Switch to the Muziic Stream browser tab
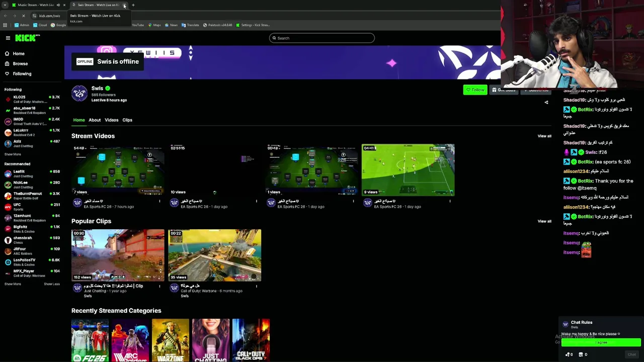Viewport: 644px width, 362px height. pos(35,5)
